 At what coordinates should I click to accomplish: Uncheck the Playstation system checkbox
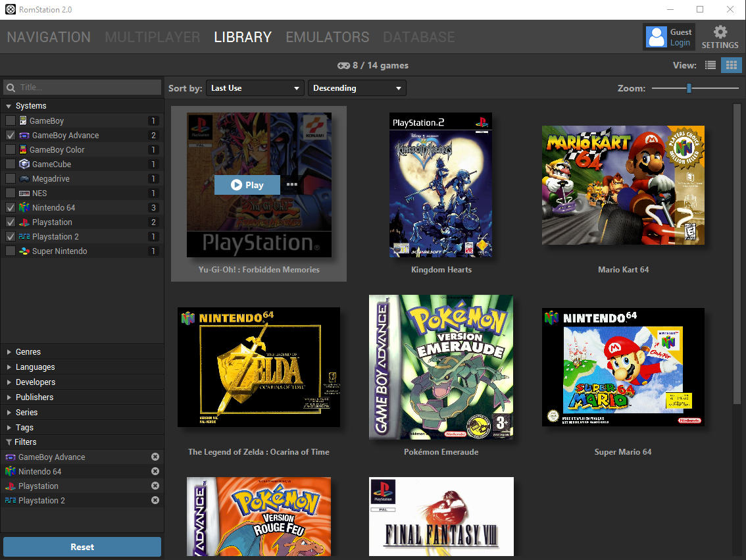point(11,222)
